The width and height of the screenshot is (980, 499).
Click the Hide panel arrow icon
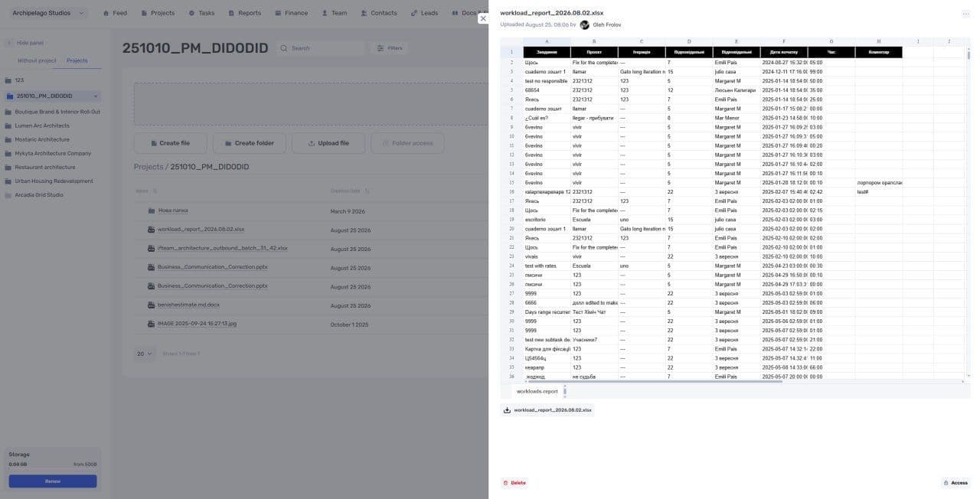pos(9,43)
